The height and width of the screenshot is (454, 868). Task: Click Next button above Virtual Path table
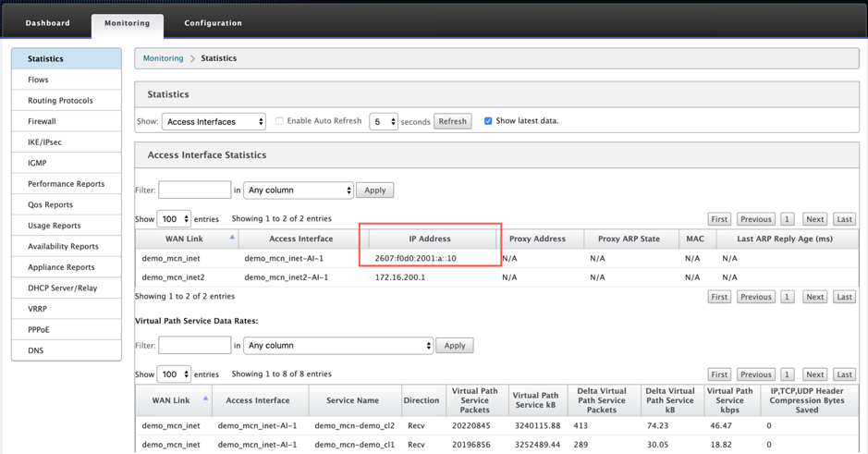tap(815, 374)
